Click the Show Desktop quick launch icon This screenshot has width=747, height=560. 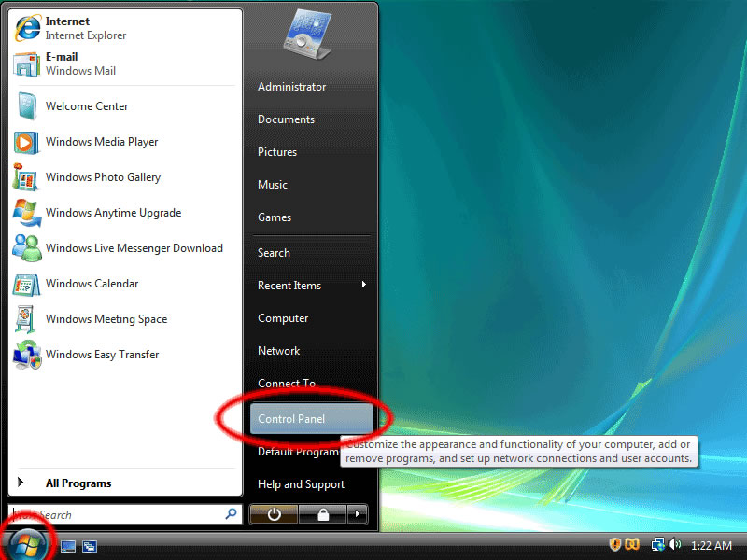[68, 546]
